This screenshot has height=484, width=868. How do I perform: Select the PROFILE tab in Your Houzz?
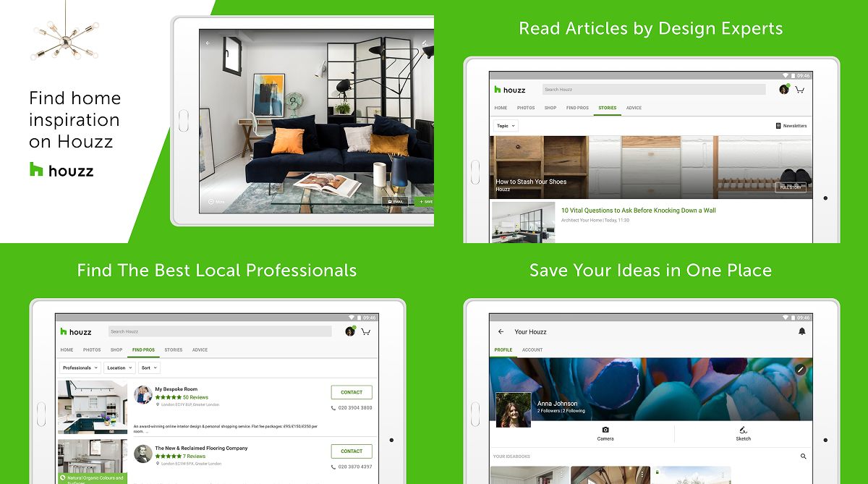[503, 350]
